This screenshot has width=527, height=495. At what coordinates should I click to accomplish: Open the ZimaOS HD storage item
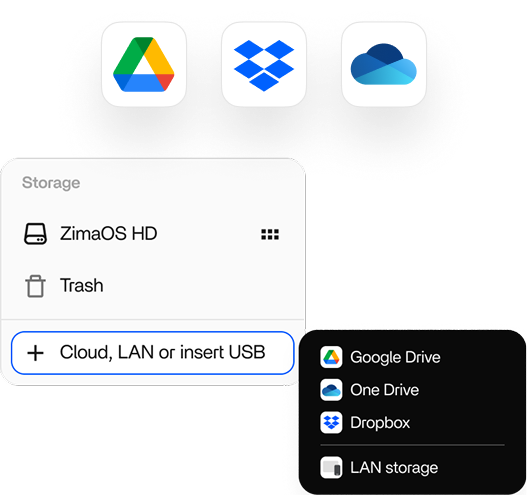(x=153, y=234)
